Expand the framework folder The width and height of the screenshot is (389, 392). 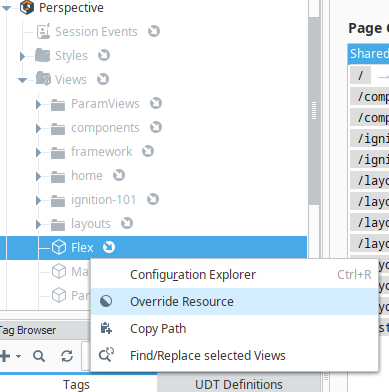pos(38,152)
